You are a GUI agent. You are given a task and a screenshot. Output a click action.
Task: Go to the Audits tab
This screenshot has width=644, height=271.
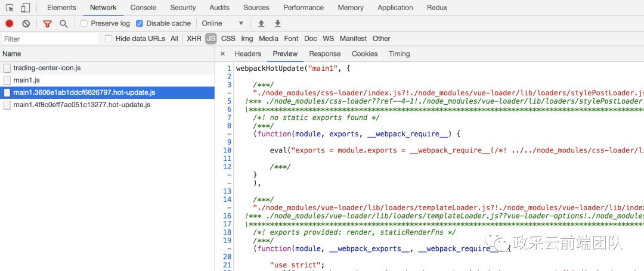[219, 7]
